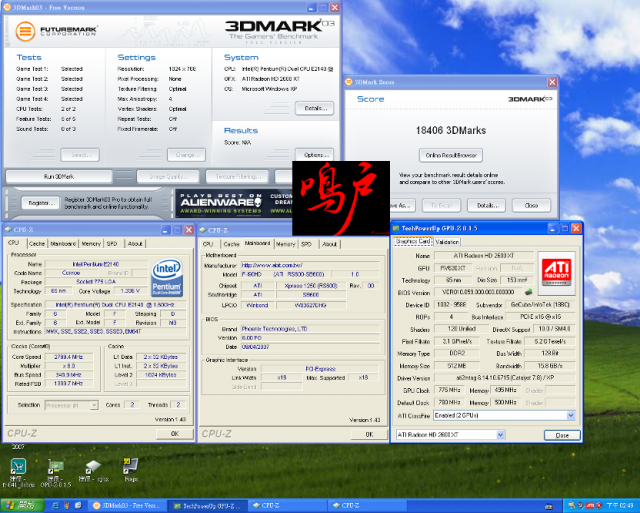This screenshot has height=513, width=640.
Task: Open Mainboard tab in left CPU-Z window
Action: pyautogui.click(x=63, y=244)
